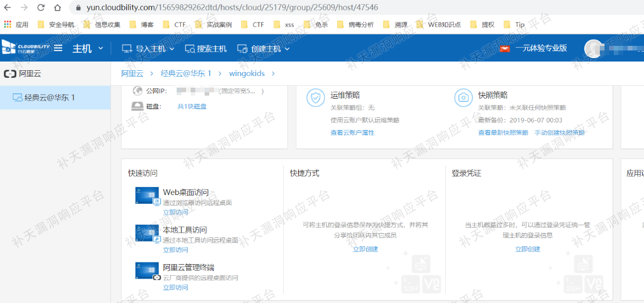Click 手动创建快照策略 link
This screenshot has width=644, height=303.
(560, 133)
